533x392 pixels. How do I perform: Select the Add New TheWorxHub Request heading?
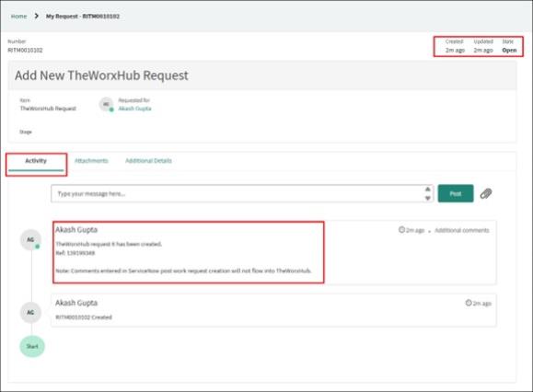[x=101, y=75]
